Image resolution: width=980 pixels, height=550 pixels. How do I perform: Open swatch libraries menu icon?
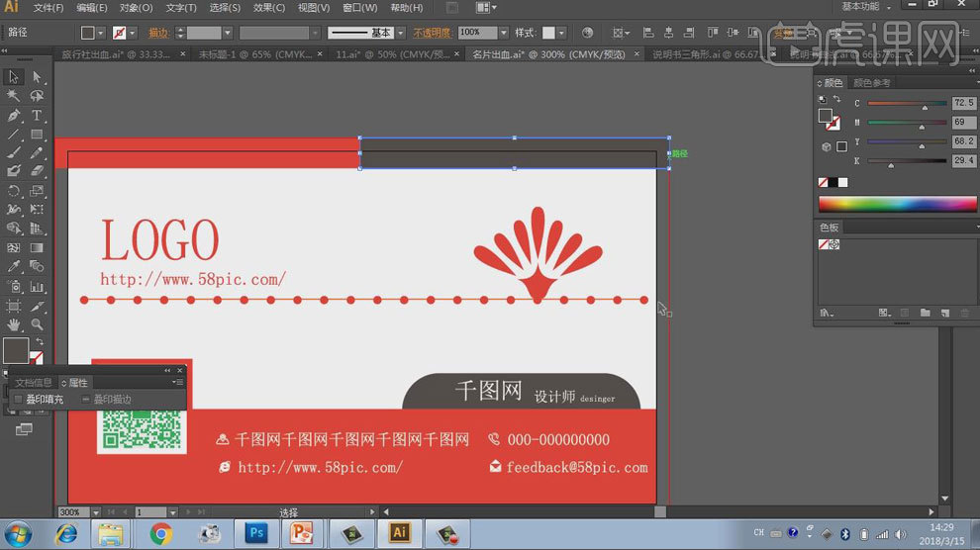827,313
